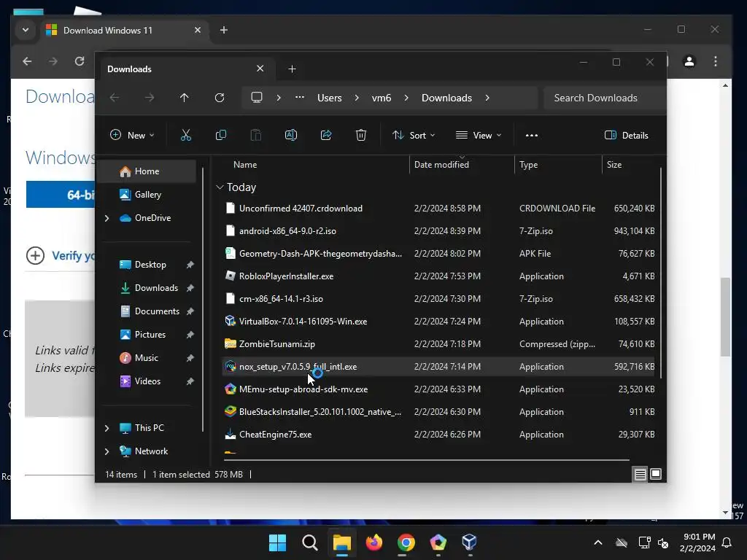Open the Sort dropdown
The height and width of the screenshot is (560, 747).
pos(414,135)
